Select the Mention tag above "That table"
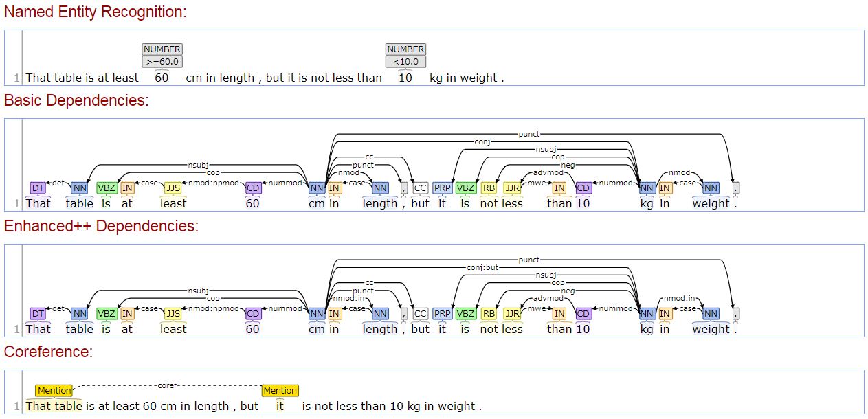The image size is (868, 419). 54,391
